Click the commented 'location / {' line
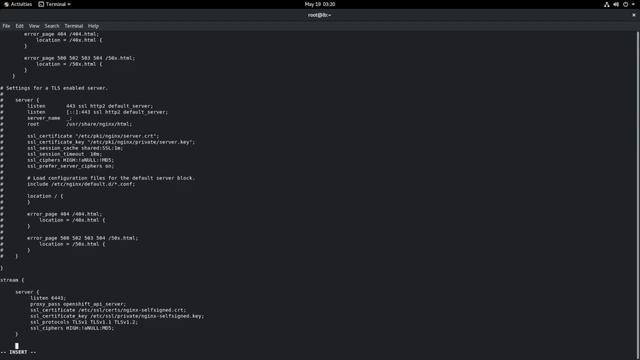The height and width of the screenshot is (360, 640). (x=45, y=196)
